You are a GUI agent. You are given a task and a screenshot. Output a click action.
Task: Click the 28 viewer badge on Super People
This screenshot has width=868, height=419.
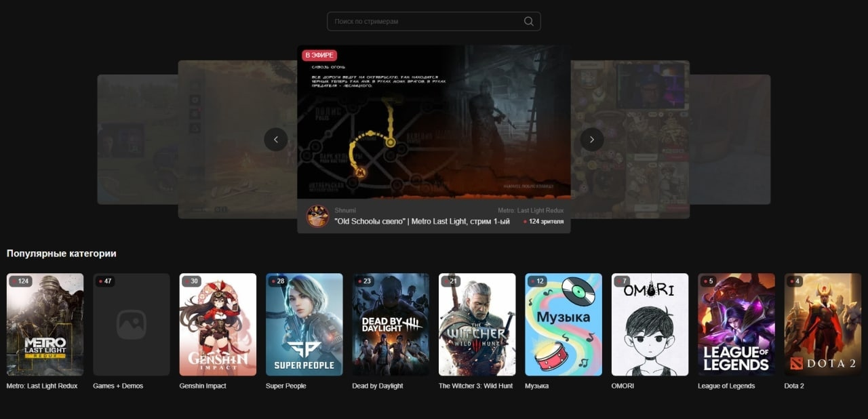(278, 281)
